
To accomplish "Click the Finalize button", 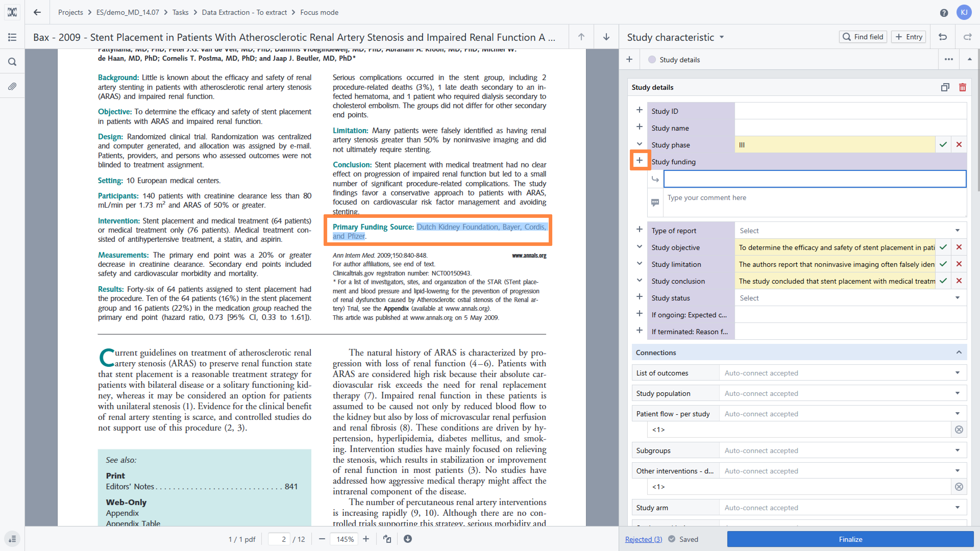I will pos(850,539).
